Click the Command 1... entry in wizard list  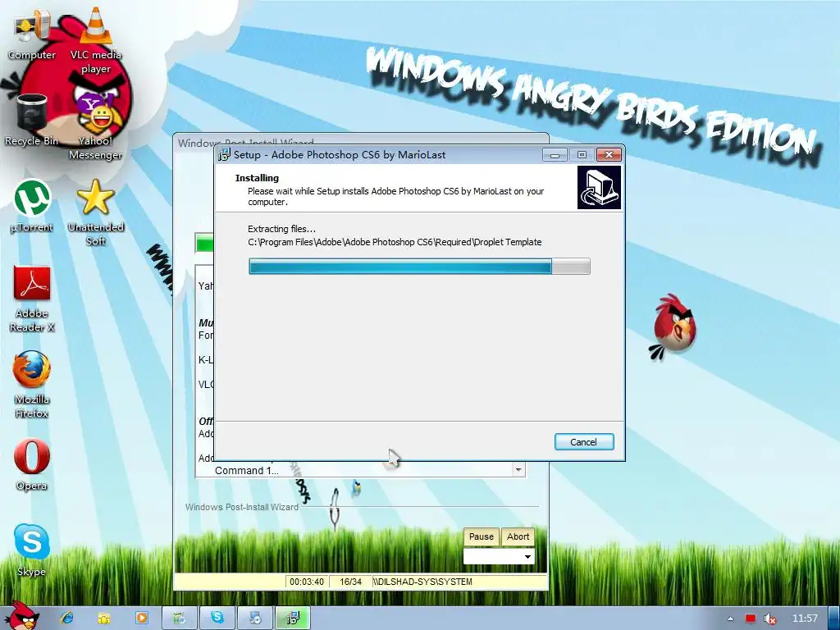tap(247, 470)
